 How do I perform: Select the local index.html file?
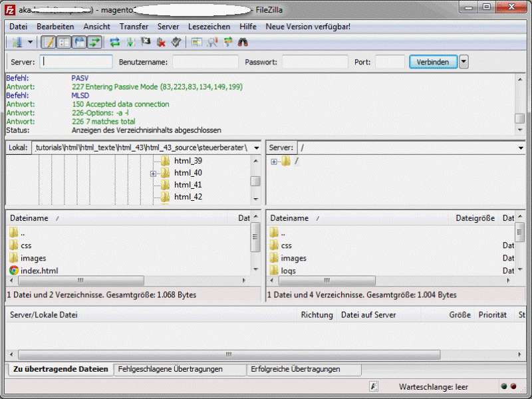tap(39, 271)
